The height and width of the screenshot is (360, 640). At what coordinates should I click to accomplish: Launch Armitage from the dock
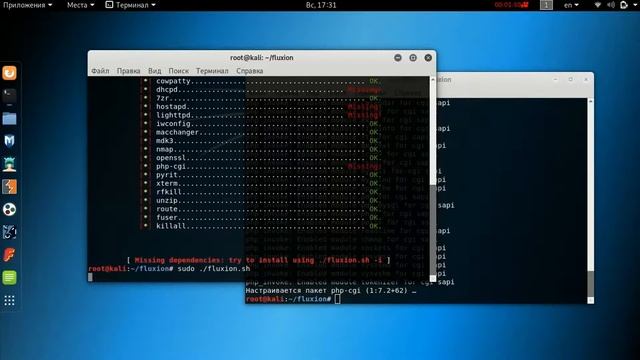(9, 164)
